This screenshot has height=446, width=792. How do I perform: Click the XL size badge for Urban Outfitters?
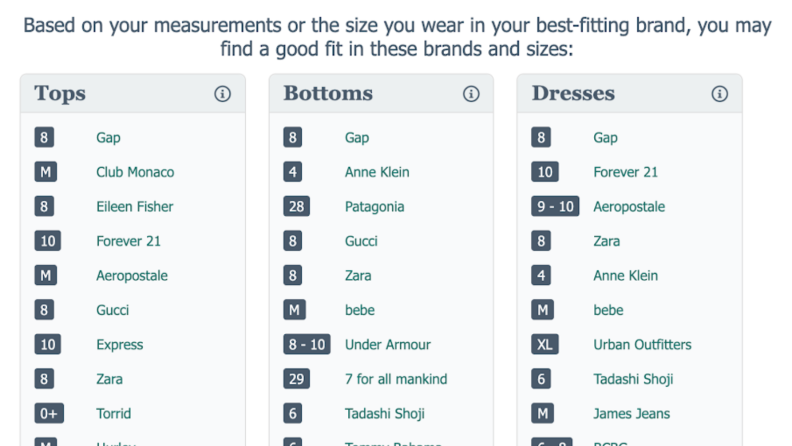click(544, 344)
